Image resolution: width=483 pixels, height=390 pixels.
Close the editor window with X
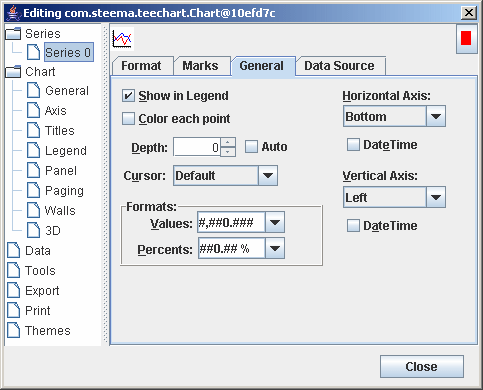click(469, 13)
